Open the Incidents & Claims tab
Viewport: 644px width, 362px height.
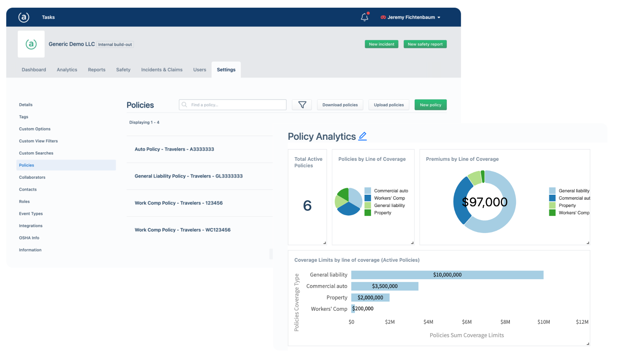(162, 70)
